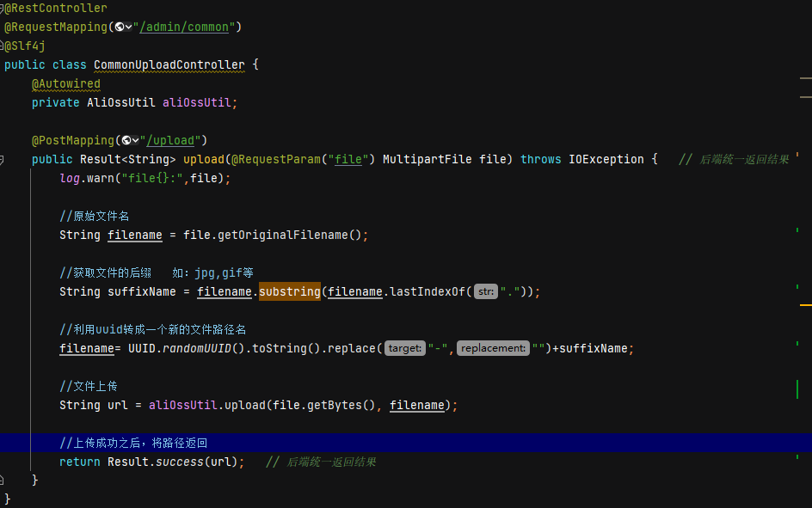The height and width of the screenshot is (508, 812).
Task: Click the 文件上传 comment
Action: click(x=89, y=386)
